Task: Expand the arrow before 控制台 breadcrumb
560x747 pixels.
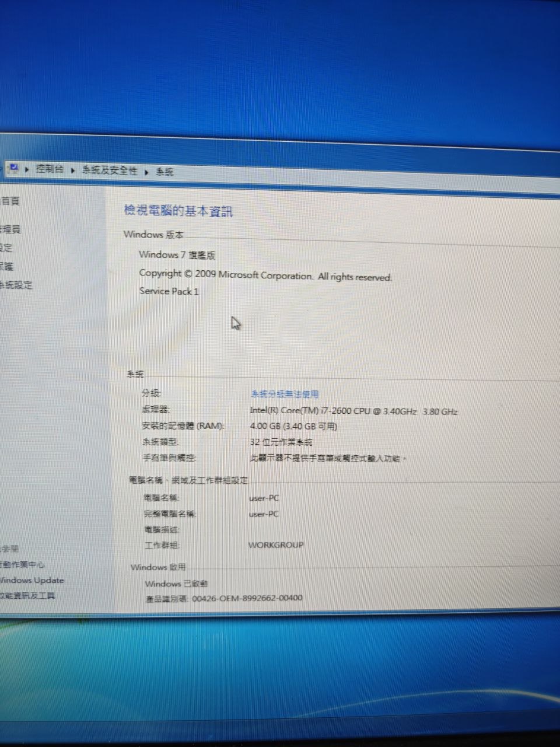Action: pyautogui.click(x=27, y=169)
